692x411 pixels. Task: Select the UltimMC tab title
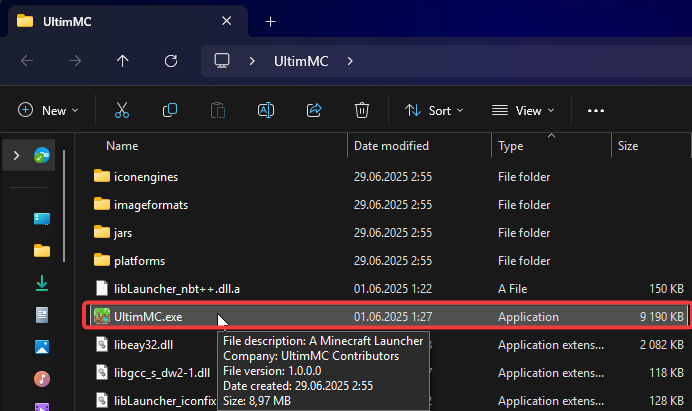coord(67,22)
